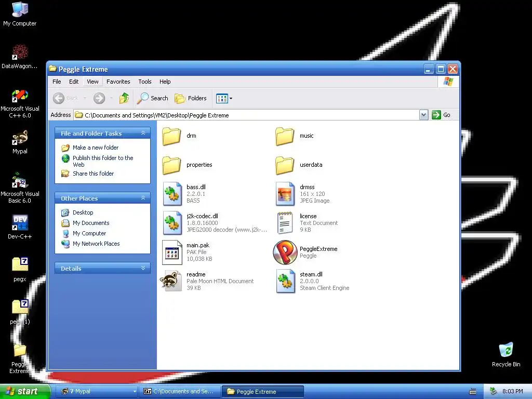The width and height of the screenshot is (532, 399).
Task: Open the Views dropdown in toolbar
Action: (x=224, y=98)
